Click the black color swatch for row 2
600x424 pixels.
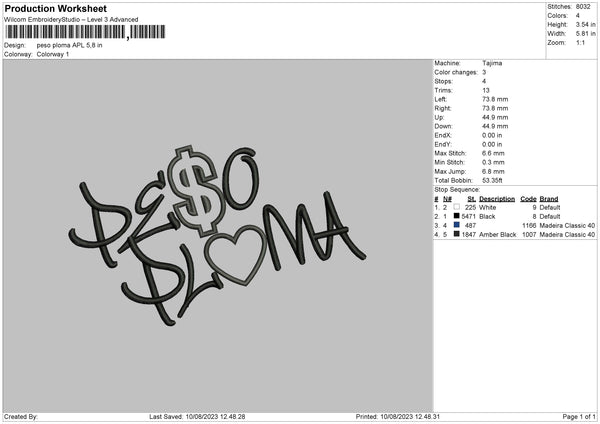coord(457,216)
